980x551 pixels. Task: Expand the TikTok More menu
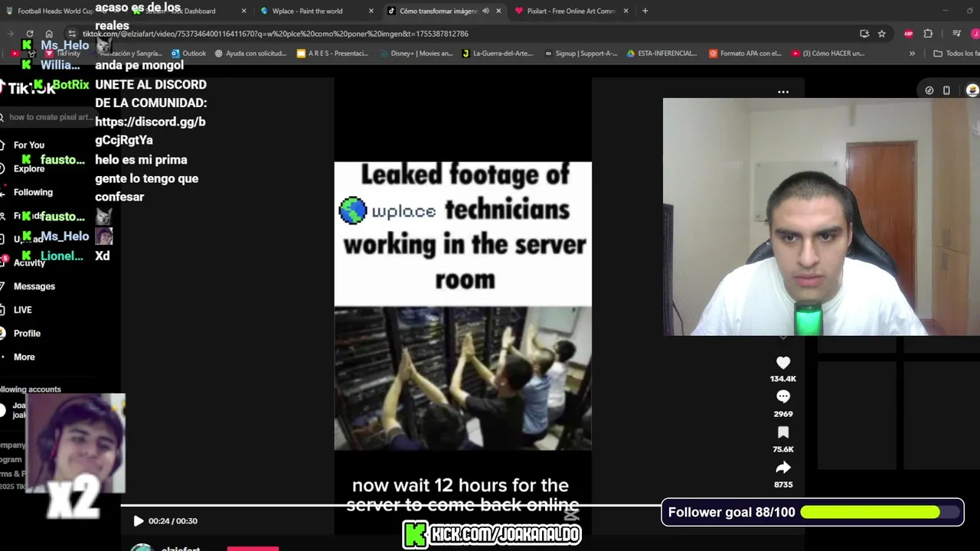(x=24, y=357)
